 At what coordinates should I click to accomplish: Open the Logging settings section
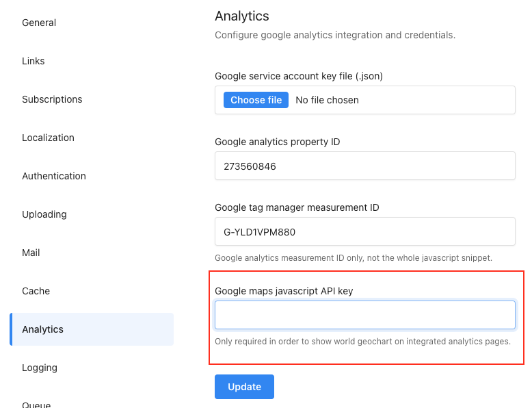pos(40,368)
